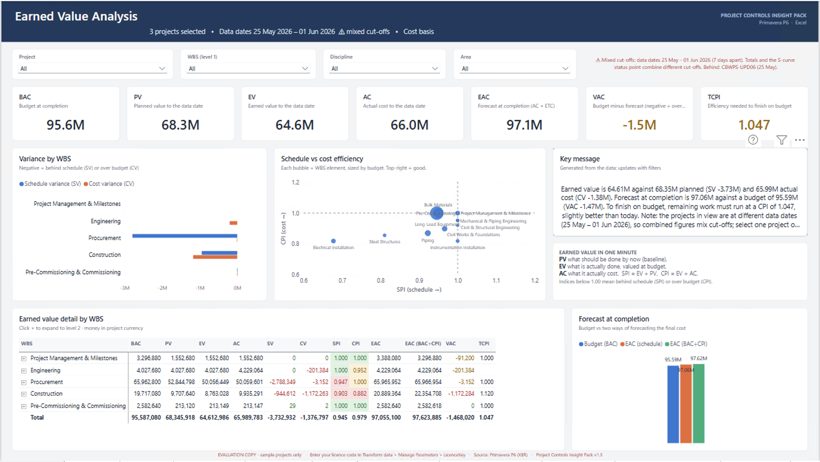820x462 pixels.
Task: Click the Procurement SV cell -2,788,349
Action: pyautogui.click(x=282, y=382)
